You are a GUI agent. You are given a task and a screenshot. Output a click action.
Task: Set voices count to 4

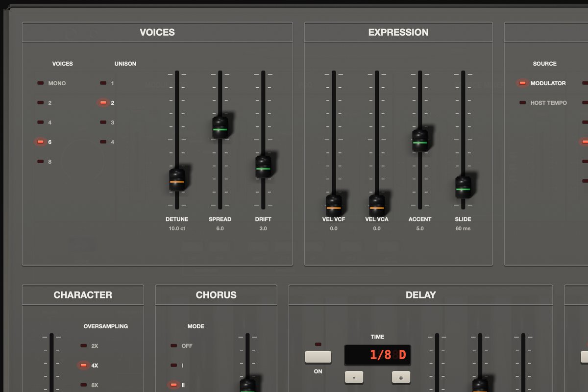tap(45, 122)
